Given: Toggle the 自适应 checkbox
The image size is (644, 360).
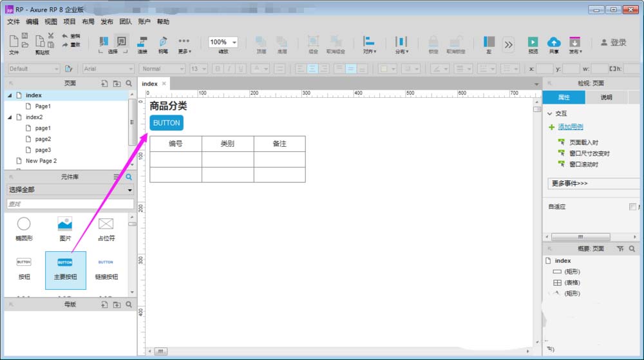Looking at the screenshot, I should click(632, 207).
